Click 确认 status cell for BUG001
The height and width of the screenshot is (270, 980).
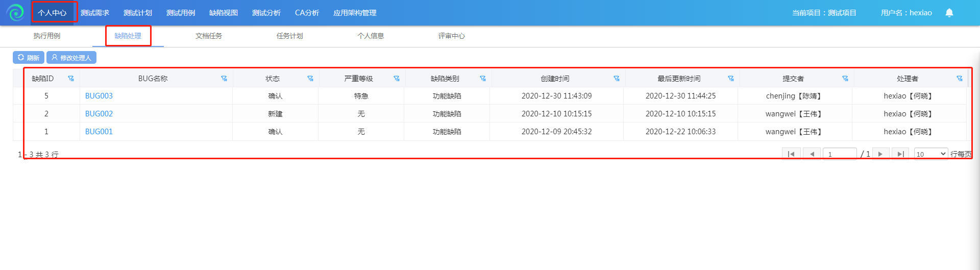pos(275,132)
